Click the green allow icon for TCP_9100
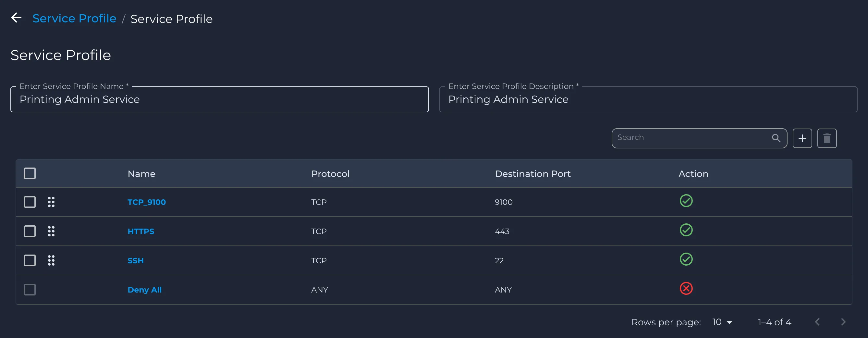868x338 pixels. (686, 201)
